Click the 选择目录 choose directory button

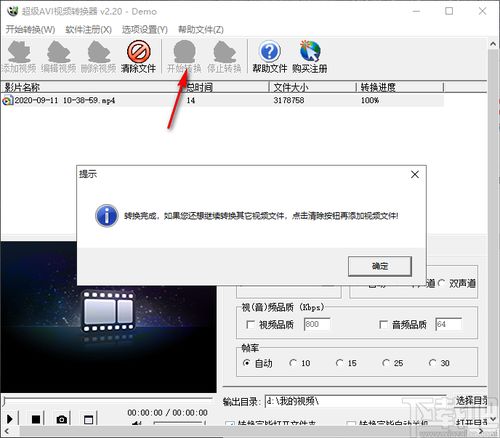pyautogui.click(x=471, y=401)
